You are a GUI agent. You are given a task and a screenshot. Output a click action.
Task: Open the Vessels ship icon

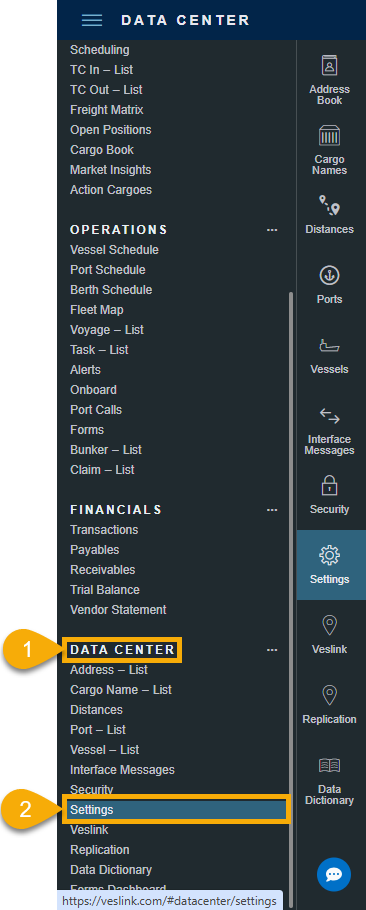tap(329, 346)
